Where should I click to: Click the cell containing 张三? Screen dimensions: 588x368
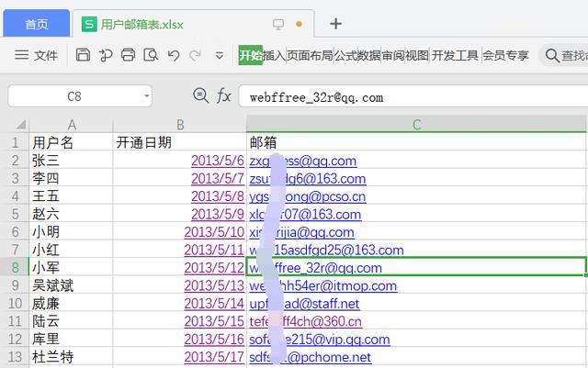(72, 160)
